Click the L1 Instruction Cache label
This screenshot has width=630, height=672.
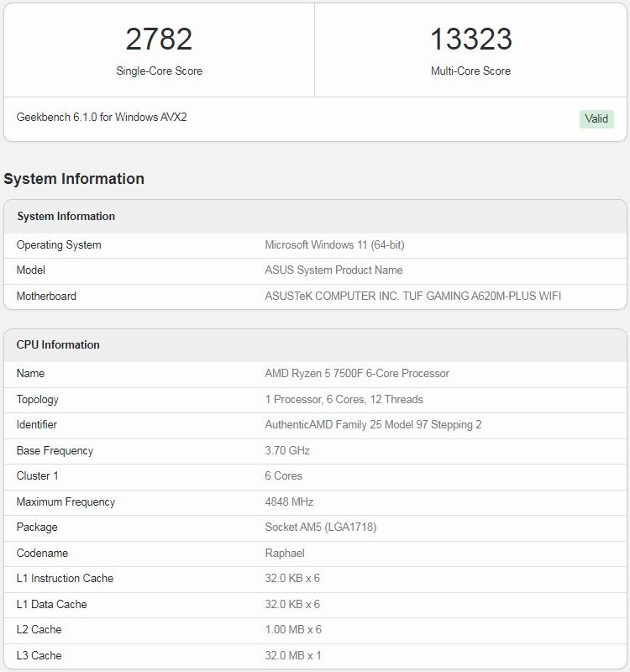coord(66,578)
